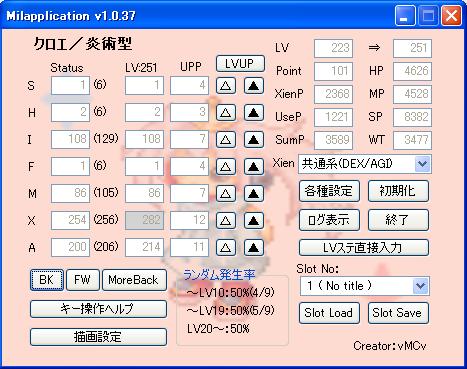Click the 終了 exit button
This screenshot has height=369, width=467.
pos(398,220)
